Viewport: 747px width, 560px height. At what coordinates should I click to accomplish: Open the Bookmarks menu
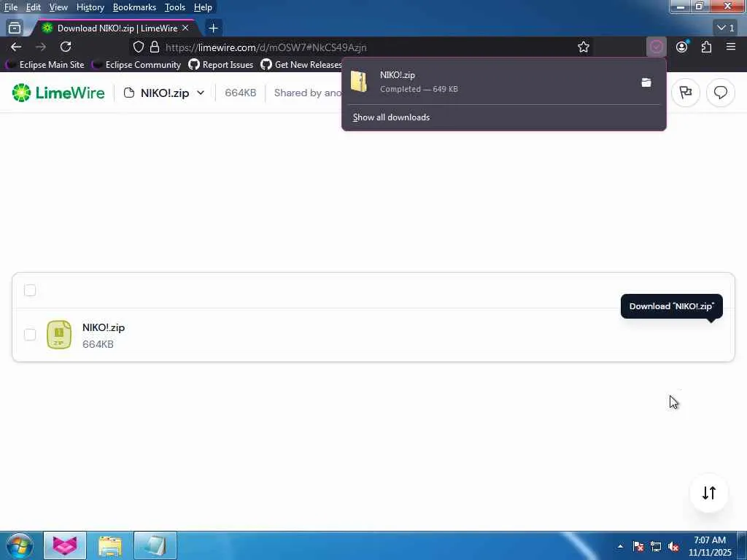tap(134, 7)
